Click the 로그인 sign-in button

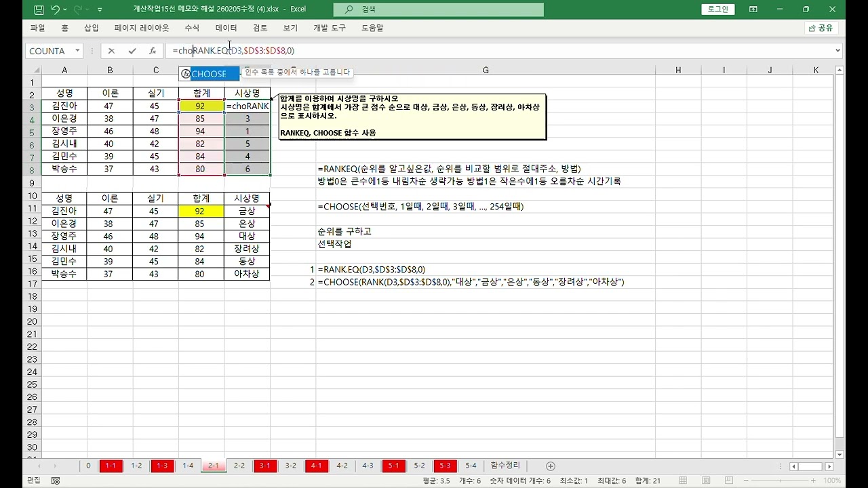pyautogui.click(x=717, y=9)
